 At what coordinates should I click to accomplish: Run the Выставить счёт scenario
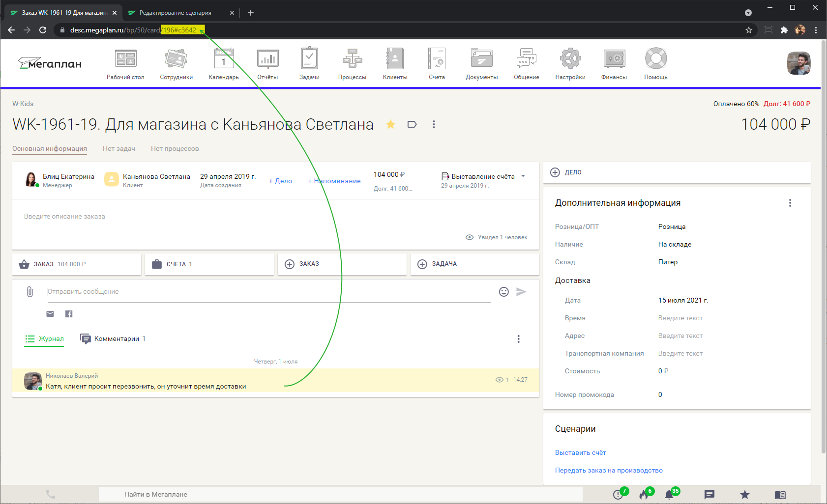click(x=581, y=452)
